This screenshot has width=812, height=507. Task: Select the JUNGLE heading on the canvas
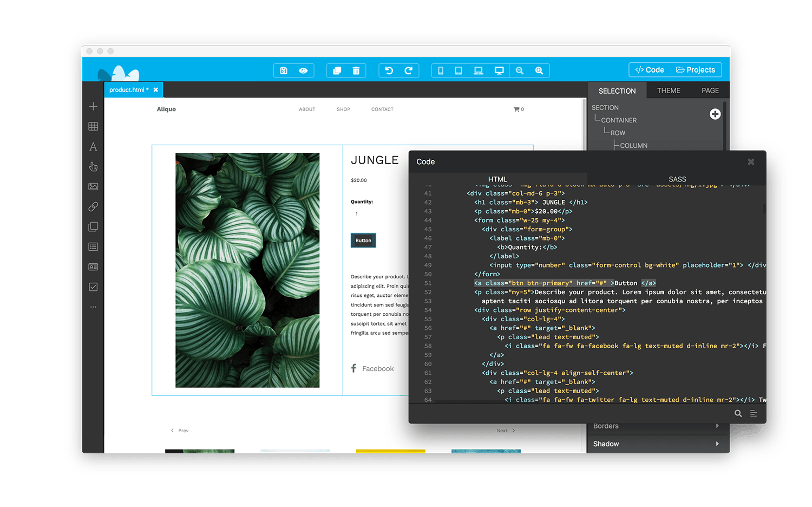pyautogui.click(x=375, y=160)
